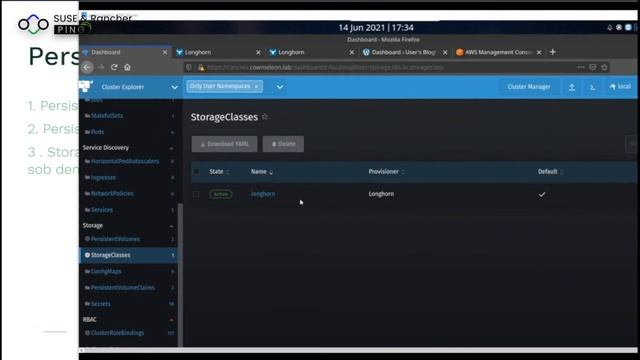Screen dimensions: 640x360
Task: Click the Rancher logo icon
Action: click(86, 86)
